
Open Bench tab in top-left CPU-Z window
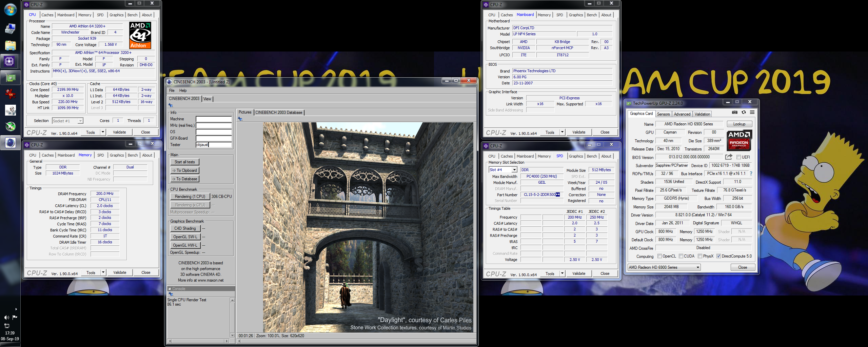132,15
